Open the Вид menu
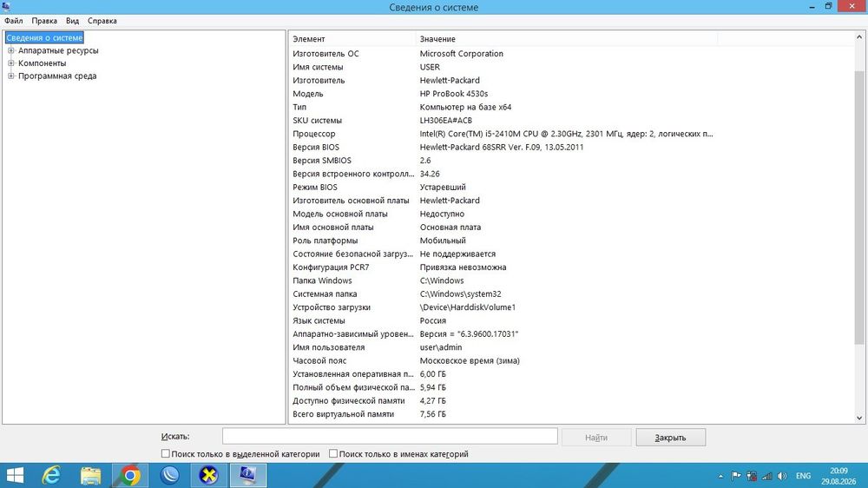The width and height of the screenshot is (868, 488). coord(73,21)
